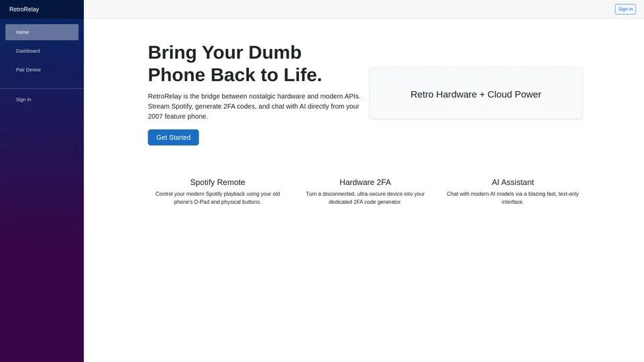644x362 pixels.
Task: Click the Get Started button
Action: (173, 137)
